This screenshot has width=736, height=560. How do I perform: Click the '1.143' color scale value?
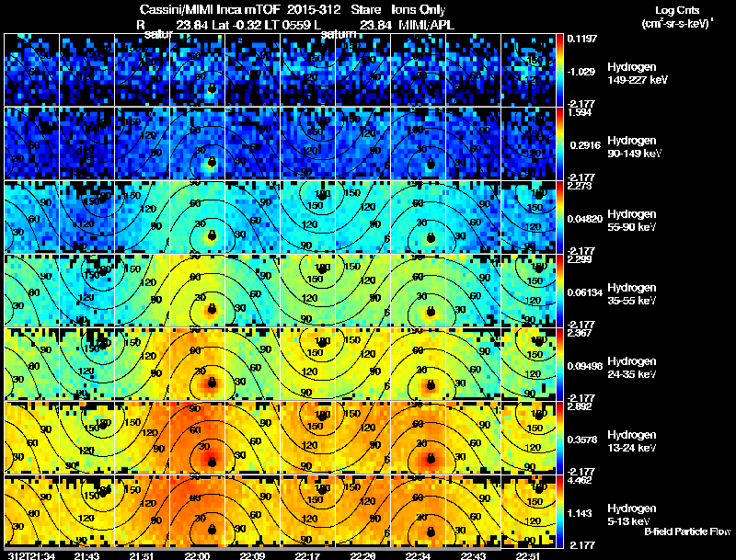coord(580,513)
